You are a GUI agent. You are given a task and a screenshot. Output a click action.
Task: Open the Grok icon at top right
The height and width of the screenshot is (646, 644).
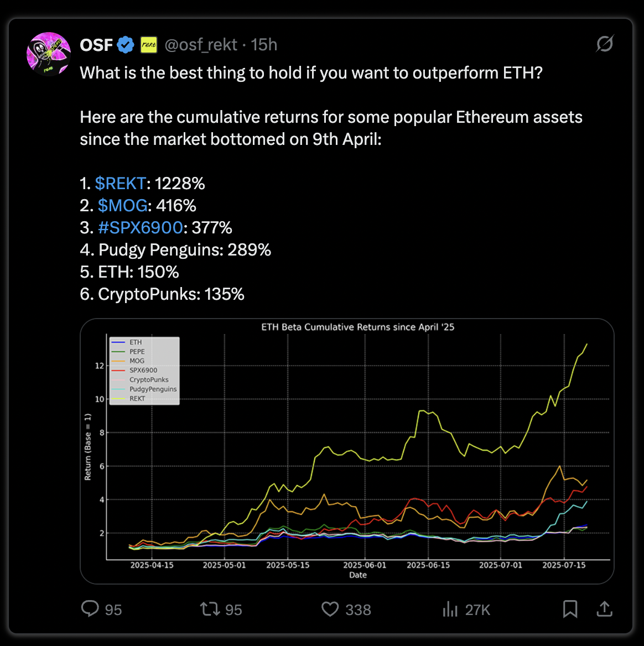pos(605,44)
